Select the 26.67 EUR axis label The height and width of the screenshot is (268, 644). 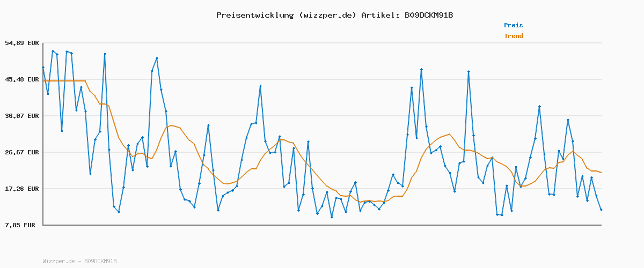pos(22,152)
